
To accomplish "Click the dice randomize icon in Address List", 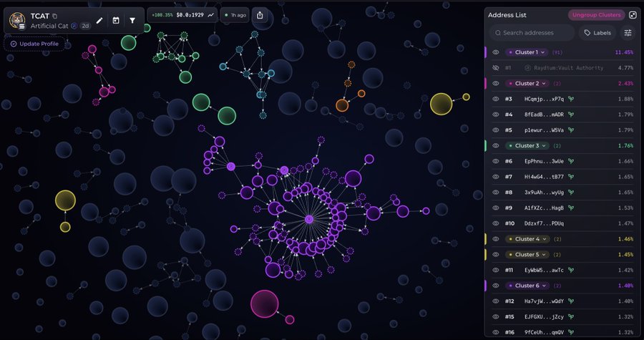I will 633,15.
